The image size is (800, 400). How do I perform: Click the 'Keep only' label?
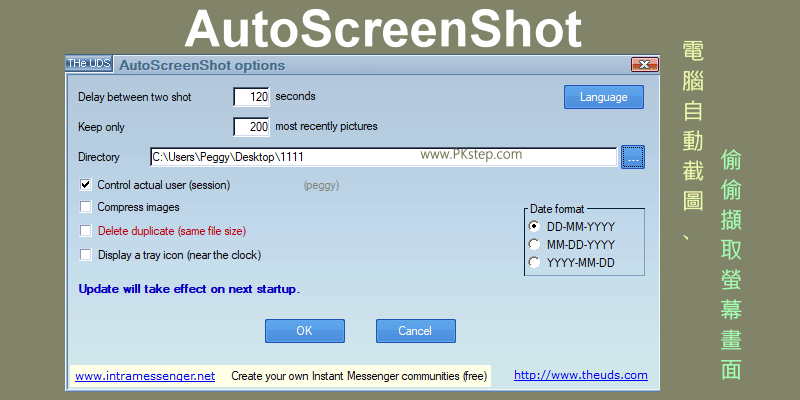tap(101, 127)
